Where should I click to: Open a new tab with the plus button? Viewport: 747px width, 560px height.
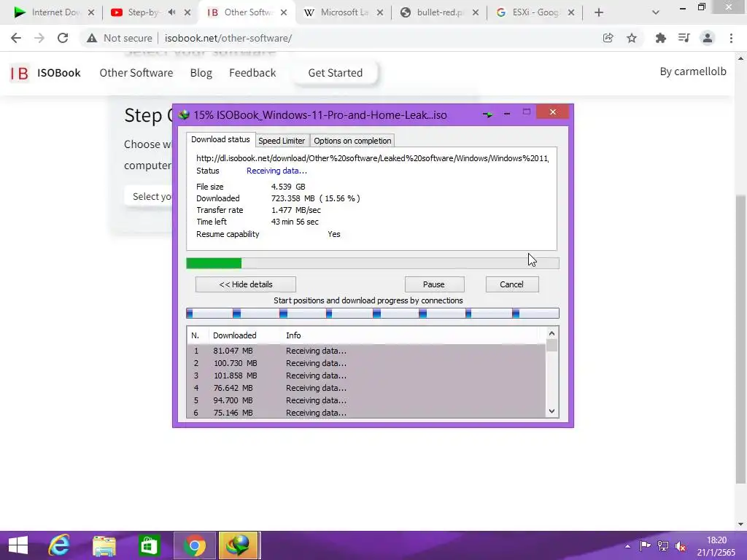tap(599, 13)
